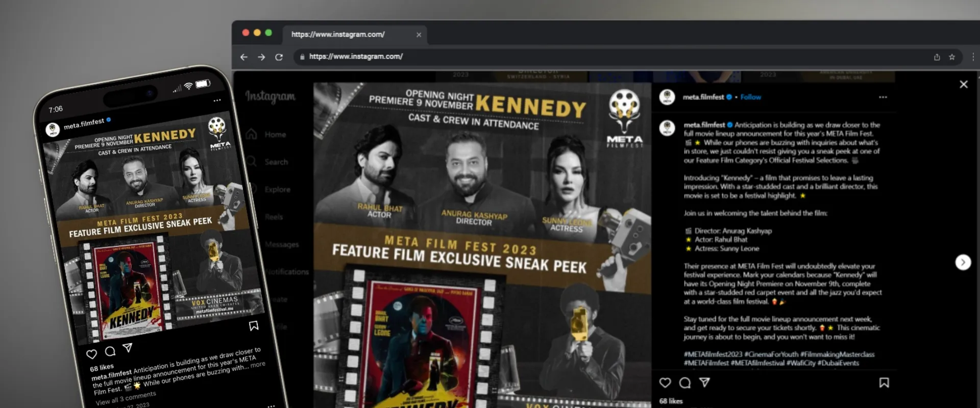This screenshot has width=980, height=408.
Task: Click the #METAfilmfest2023 hashtag
Action: (x=713, y=354)
